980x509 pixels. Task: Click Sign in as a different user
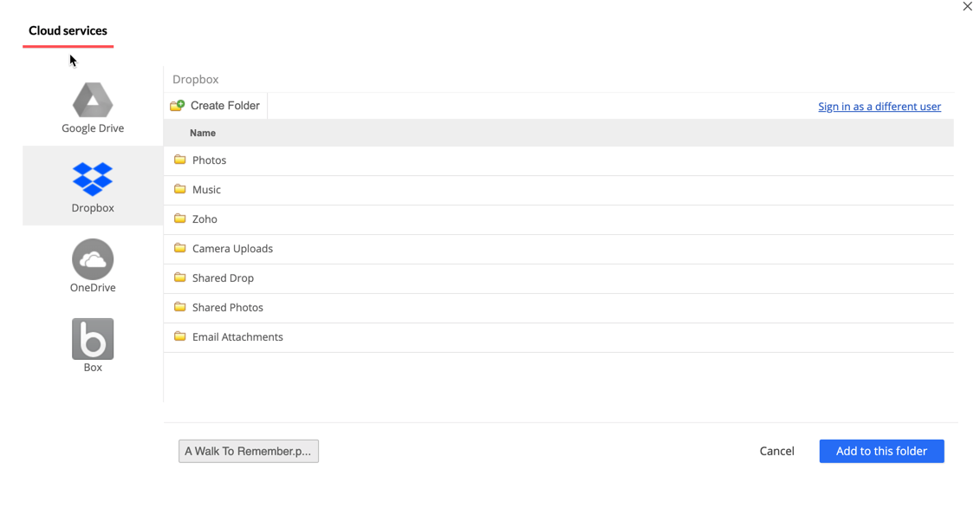879,107
